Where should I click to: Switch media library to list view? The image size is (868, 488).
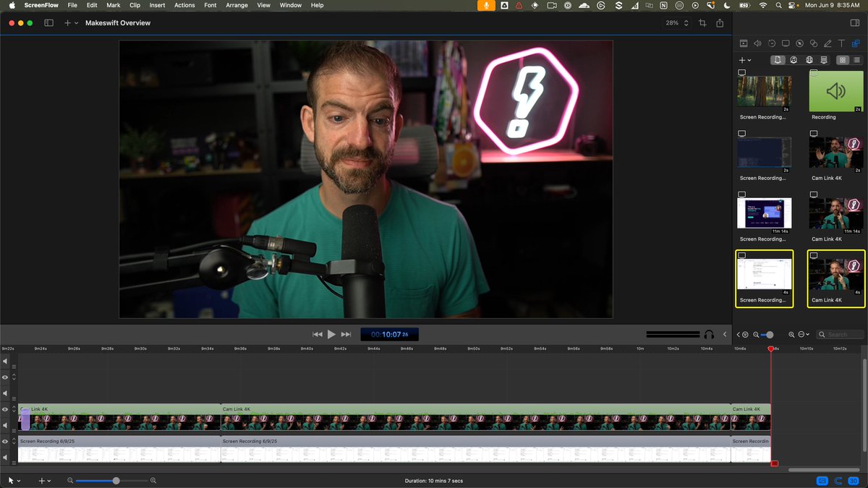coord(856,60)
